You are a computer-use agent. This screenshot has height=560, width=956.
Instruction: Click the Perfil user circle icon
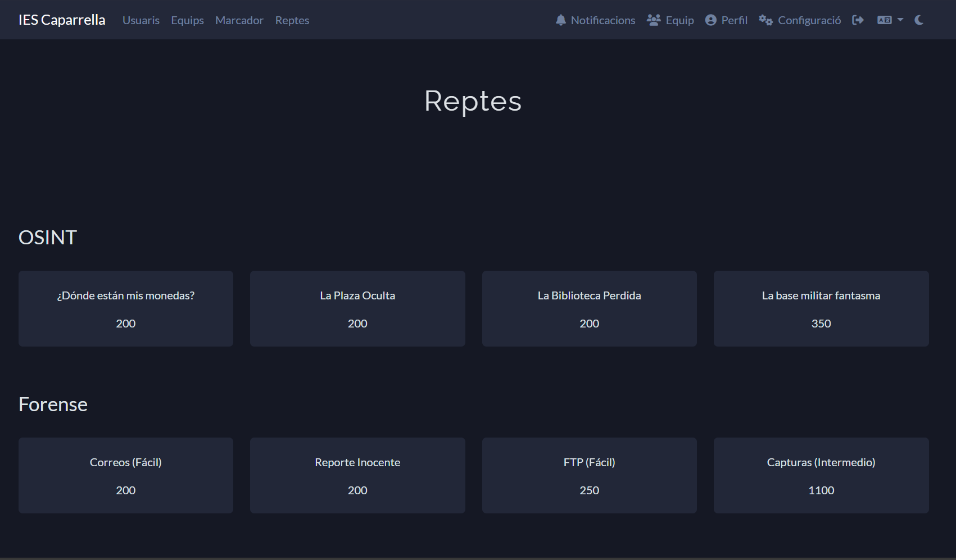point(711,20)
